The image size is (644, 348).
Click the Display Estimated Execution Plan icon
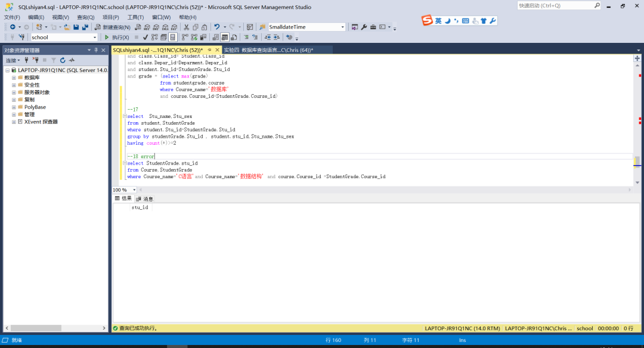click(154, 38)
